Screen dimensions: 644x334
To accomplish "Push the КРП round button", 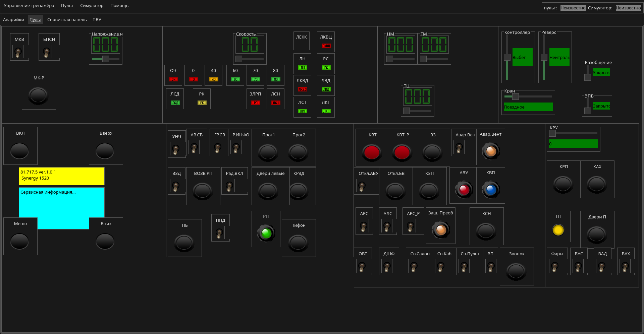I will [563, 185].
